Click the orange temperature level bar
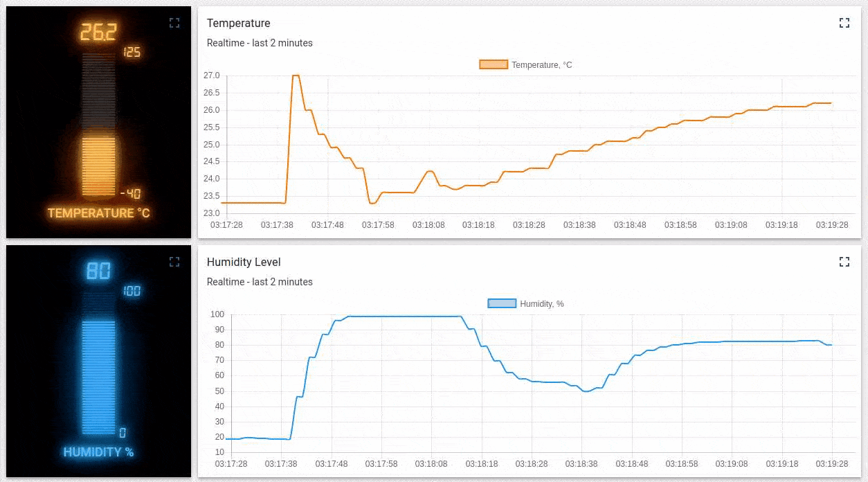868x482 pixels. [99, 166]
